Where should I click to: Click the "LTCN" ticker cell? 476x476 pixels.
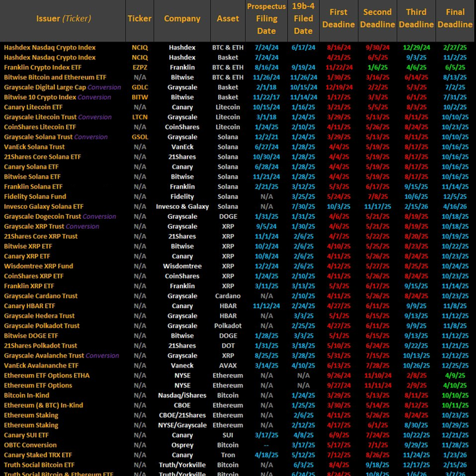pyautogui.click(x=139, y=117)
